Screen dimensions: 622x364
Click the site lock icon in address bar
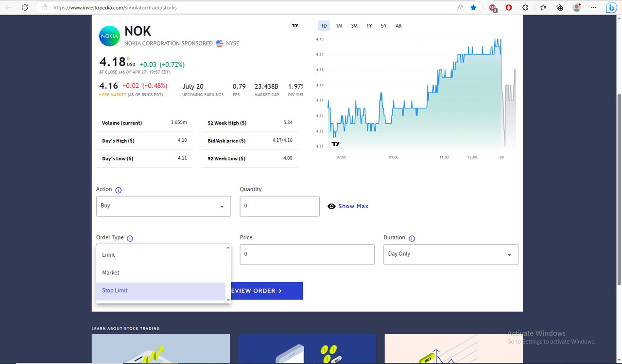45,7
